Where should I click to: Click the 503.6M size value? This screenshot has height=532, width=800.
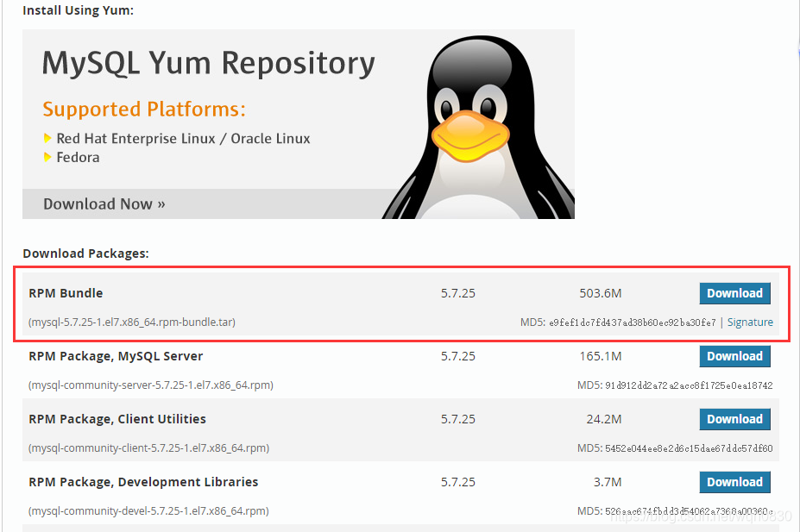[x=601, y=293]
